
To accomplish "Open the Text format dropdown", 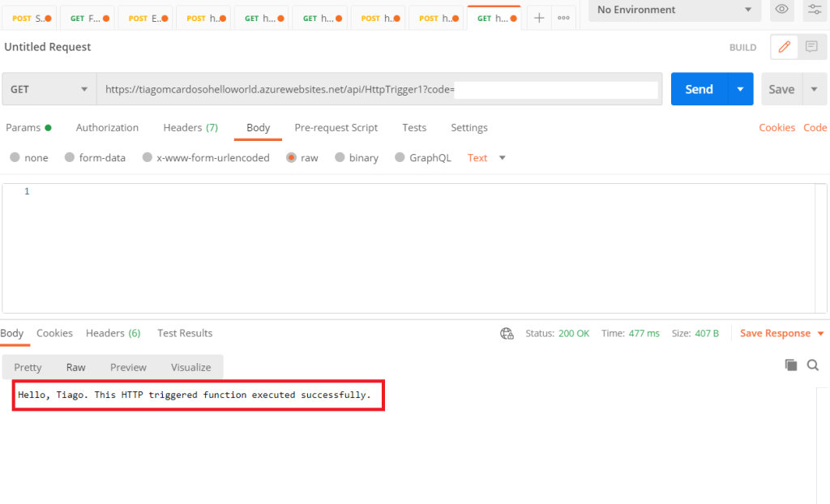I will (486, 158).
